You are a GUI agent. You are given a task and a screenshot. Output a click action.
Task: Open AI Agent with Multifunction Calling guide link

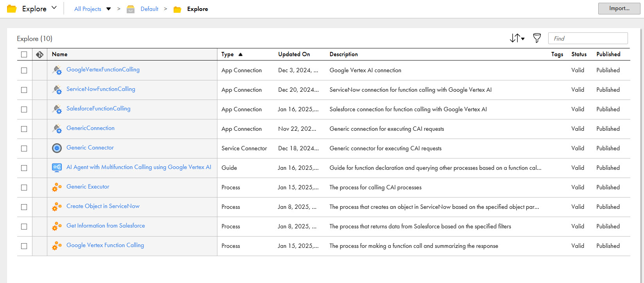[x=139, y=167]
